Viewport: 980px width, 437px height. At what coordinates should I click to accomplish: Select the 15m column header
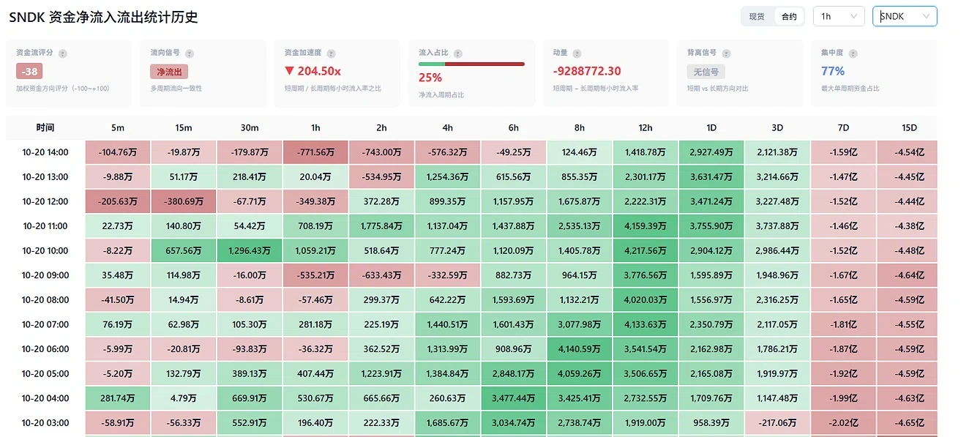[x=184, y=127]
